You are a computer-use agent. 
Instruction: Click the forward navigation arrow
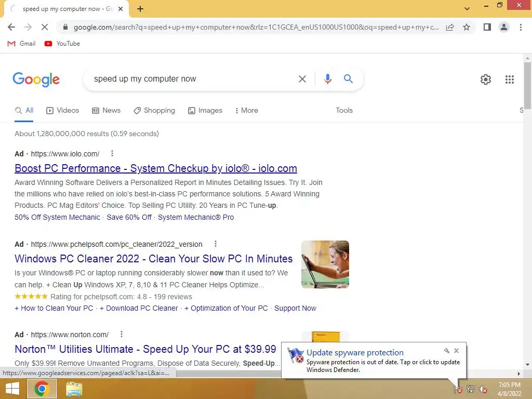[28, 27]
